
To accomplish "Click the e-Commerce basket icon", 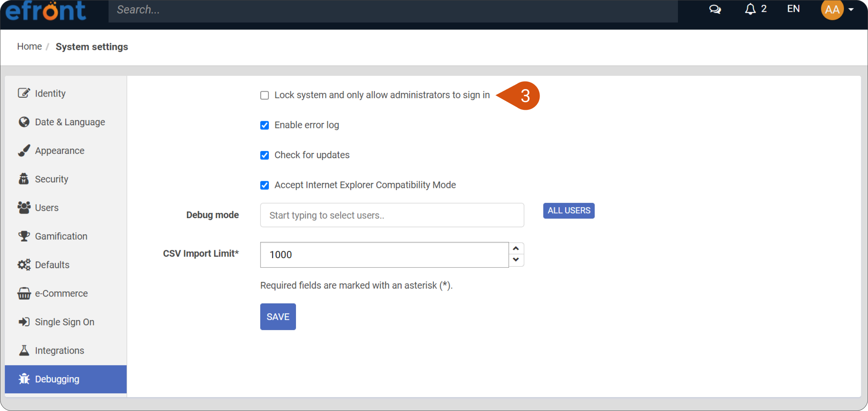I will [24, 293].
